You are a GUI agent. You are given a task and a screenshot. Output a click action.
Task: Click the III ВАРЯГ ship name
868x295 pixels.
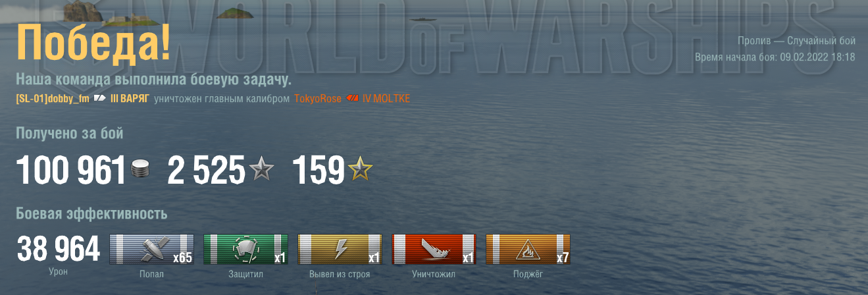[x=130, y=99]
